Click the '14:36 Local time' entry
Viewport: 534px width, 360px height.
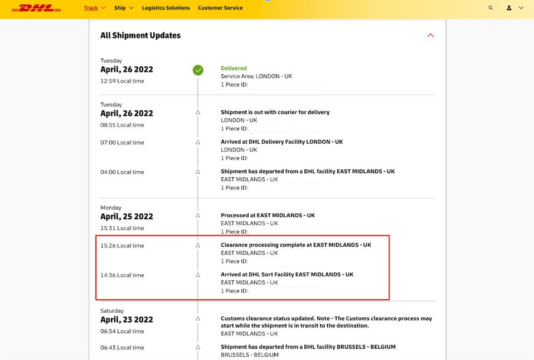tap(122, 275)
